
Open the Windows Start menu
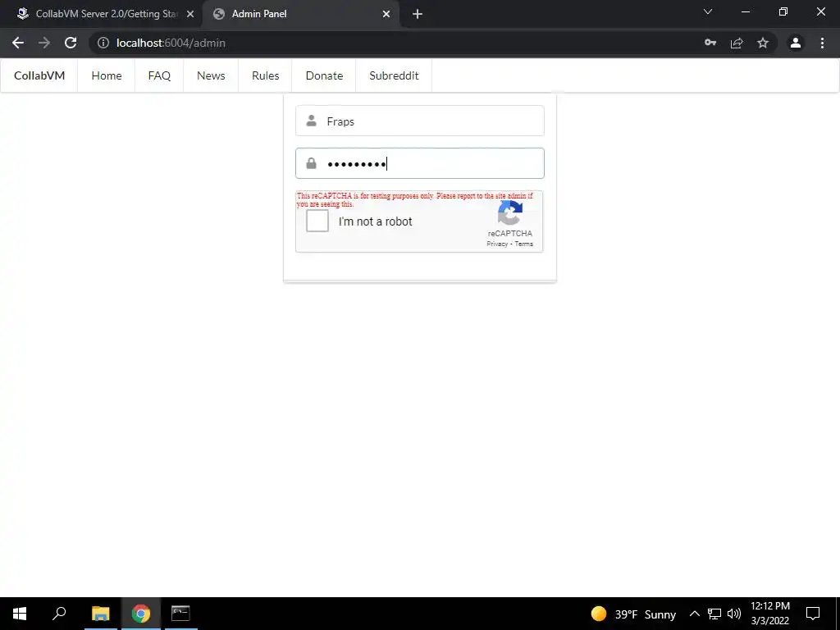point(20,614)
